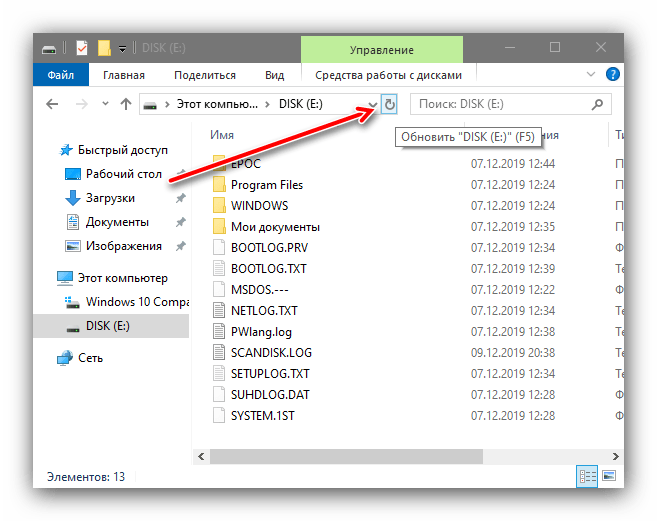Image resolution: width=657 pixels, height=521 pixels.
Task: Select the SETUPLOG.TXT file icon
Action: (219, 373)
